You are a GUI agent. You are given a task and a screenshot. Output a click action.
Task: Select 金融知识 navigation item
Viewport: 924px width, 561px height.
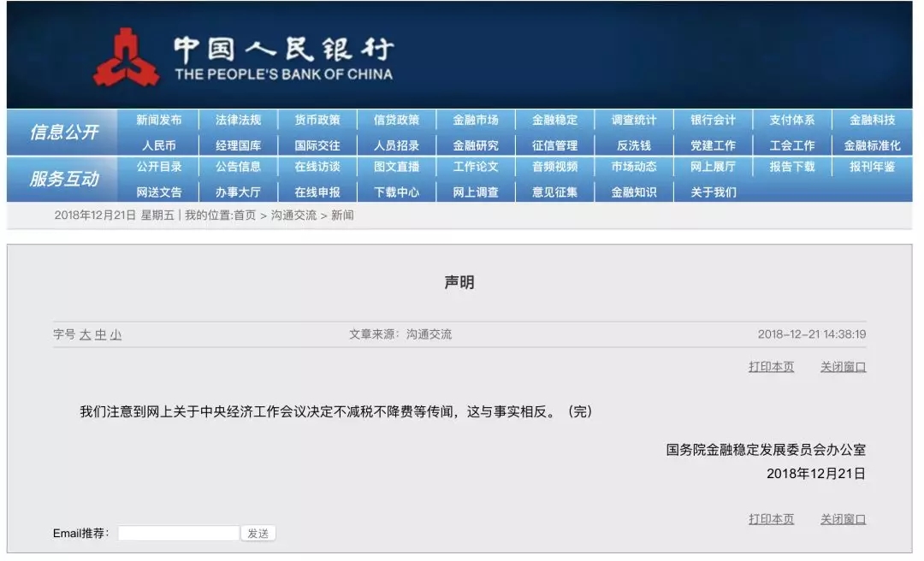633,192
